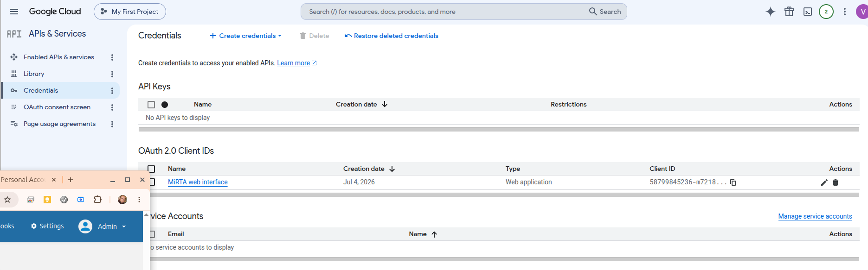
Task: Click the Client ID column header
Action: [x=662, y=169]
